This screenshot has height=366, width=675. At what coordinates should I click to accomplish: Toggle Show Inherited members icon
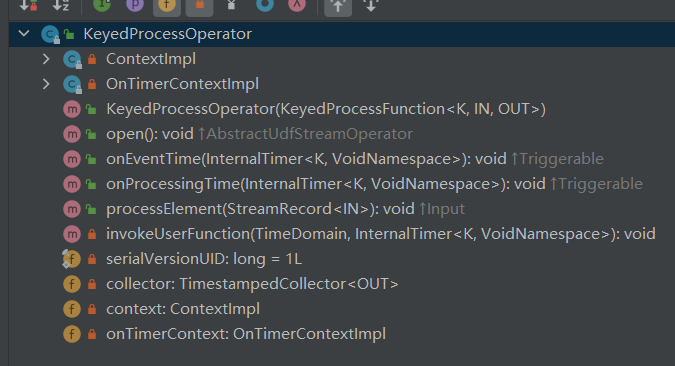click(x=102, y=4)
